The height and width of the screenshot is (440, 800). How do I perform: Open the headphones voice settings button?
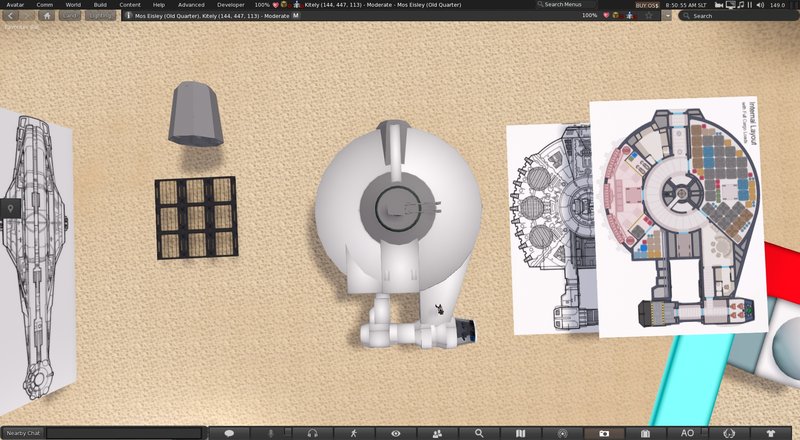(x=313, y=433)
